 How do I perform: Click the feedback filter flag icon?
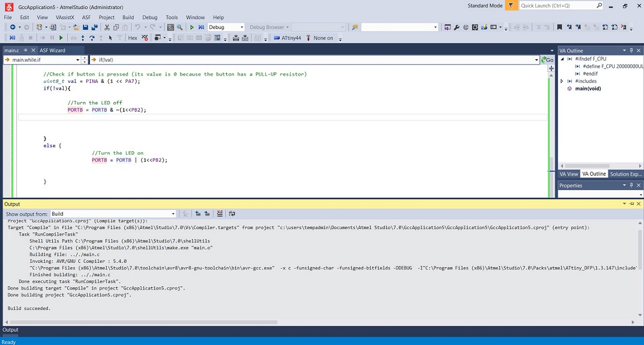tap(511, 6)
